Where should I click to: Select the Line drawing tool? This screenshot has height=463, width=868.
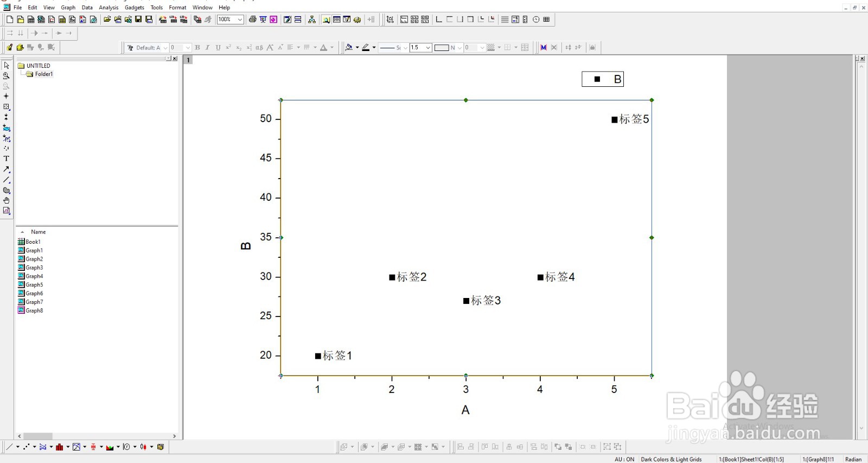pyautogui.click(x=7, y=180)
